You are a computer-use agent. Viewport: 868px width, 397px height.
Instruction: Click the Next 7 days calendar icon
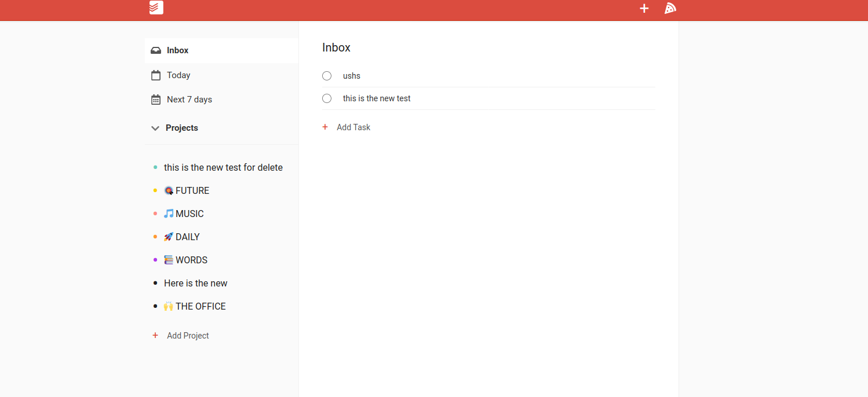156,100
